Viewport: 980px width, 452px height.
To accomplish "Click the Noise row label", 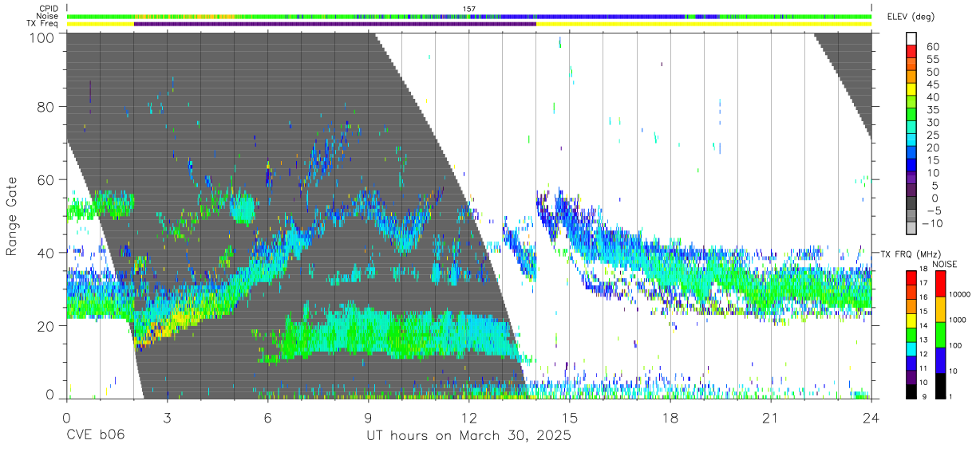I will pyautogui.click(x=48, y=16).
